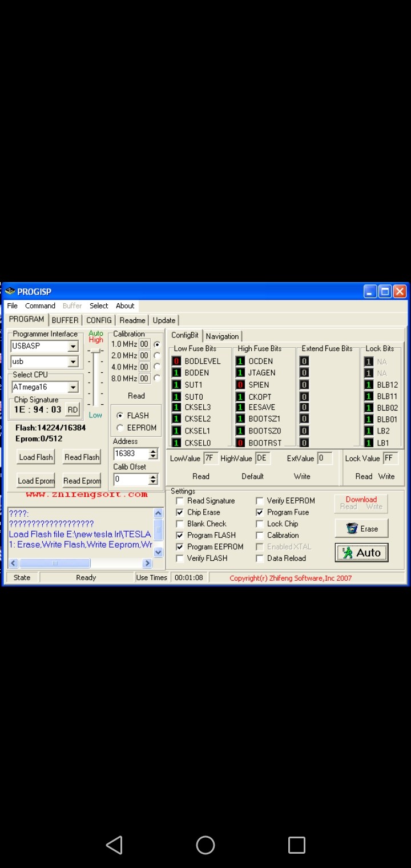Toggle the BOOTRST fuse bit
This screenshot has width=411, height=868.
(x=240, y=443)
